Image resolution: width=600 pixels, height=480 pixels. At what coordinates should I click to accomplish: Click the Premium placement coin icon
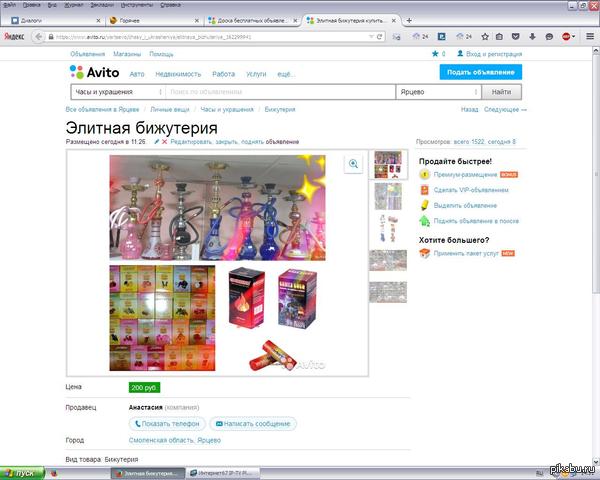click(424, 174)
